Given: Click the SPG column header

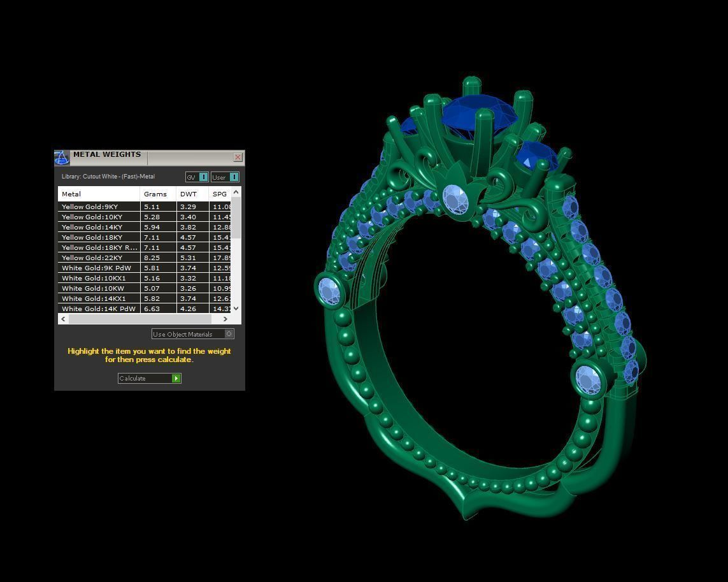Looking at the screenshot, I should point(220,194).
